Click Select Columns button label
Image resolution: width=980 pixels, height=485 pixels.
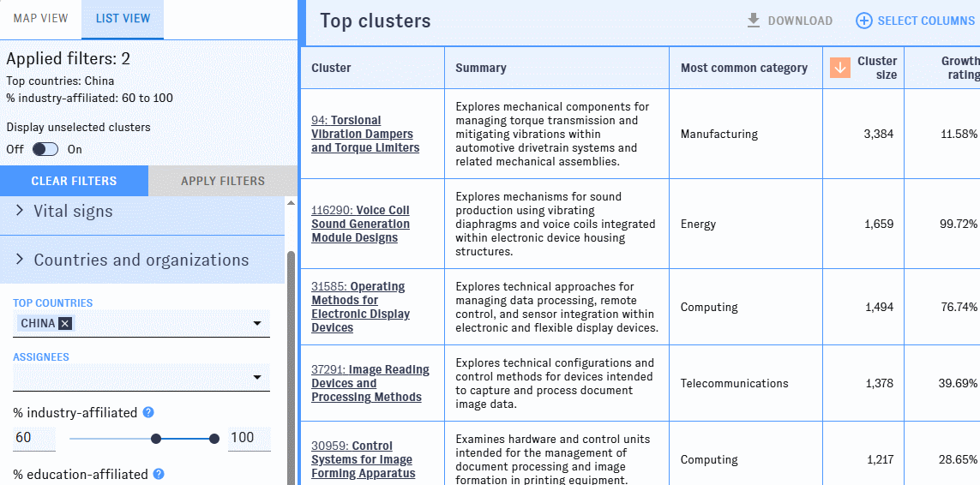click(926, 21)
